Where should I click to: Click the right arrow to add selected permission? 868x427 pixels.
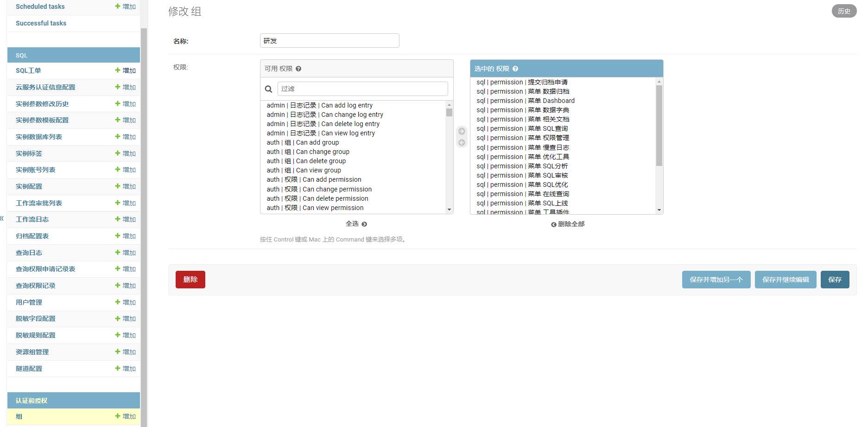[x=462, y=131]
